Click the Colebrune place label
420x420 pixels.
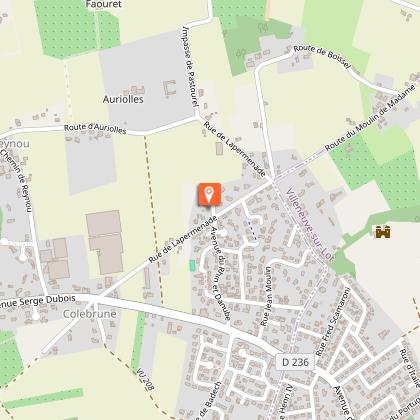90,314
